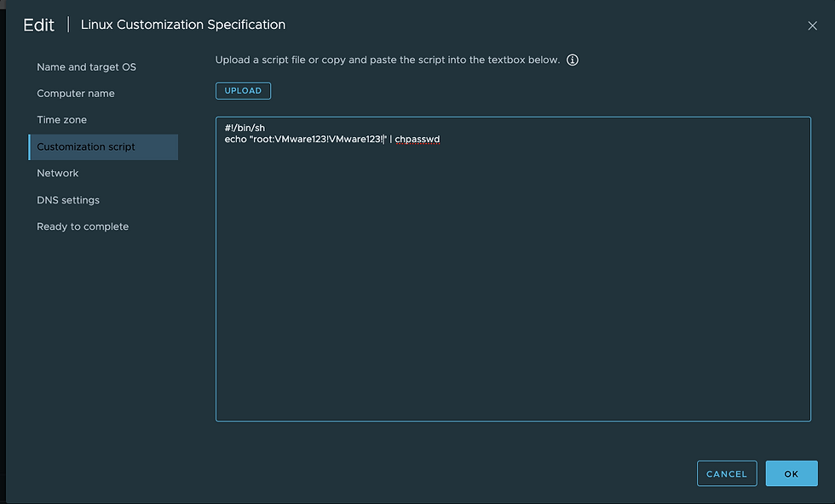Select the Time zone step

tap(61, 120)
